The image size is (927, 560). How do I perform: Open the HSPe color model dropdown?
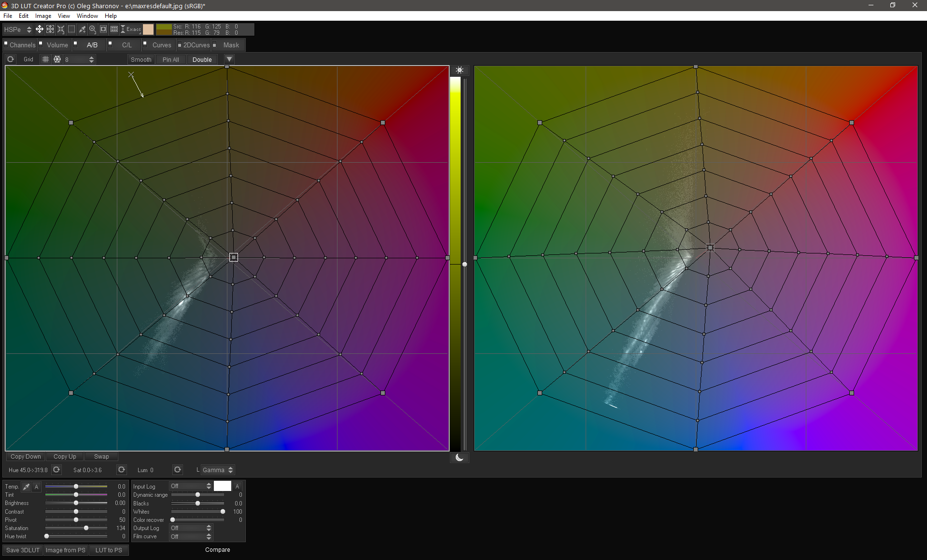(17, 29)
